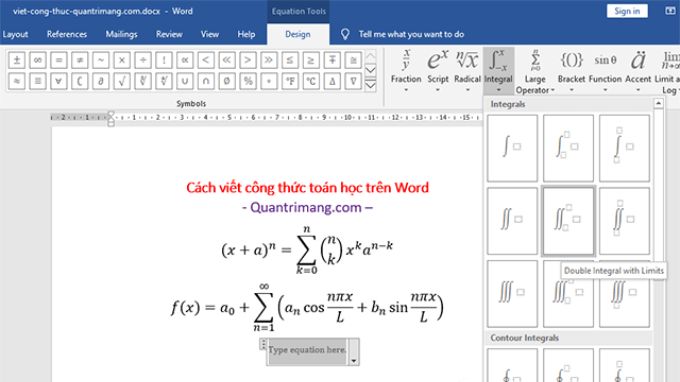This screenshot has width=680, height=382.
Task: Open the Large Operator dropdown
Action: (x=535, y=72)
